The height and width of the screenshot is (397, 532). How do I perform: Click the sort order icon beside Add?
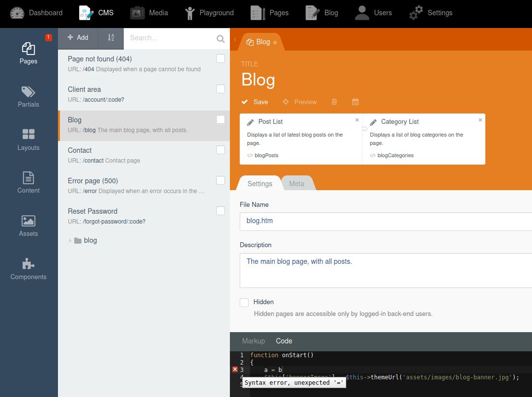click(x=111, y=38)
